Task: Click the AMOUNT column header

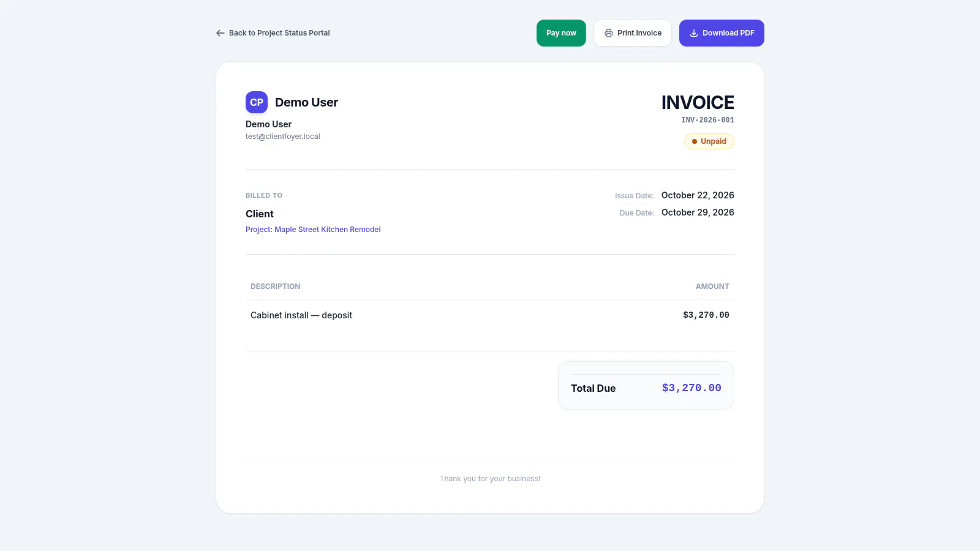Action: [712, 287]
